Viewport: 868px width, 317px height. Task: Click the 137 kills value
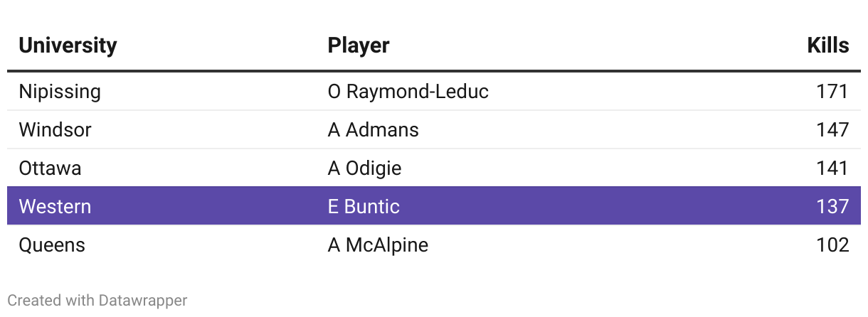click(x=832, y=207)
